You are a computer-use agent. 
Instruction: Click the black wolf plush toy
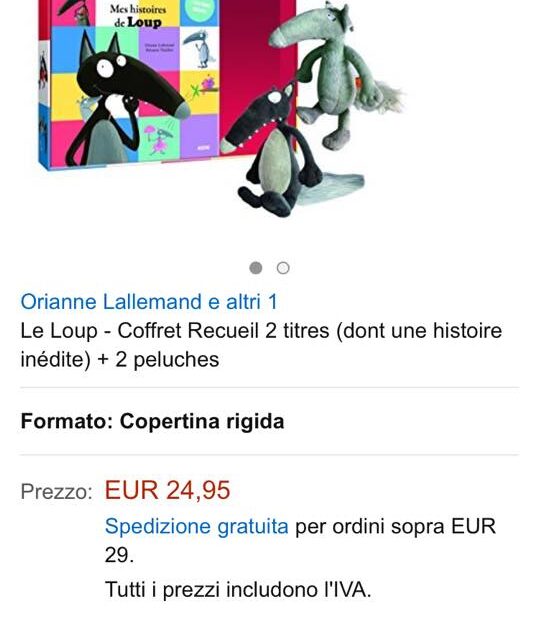[280, 152]
